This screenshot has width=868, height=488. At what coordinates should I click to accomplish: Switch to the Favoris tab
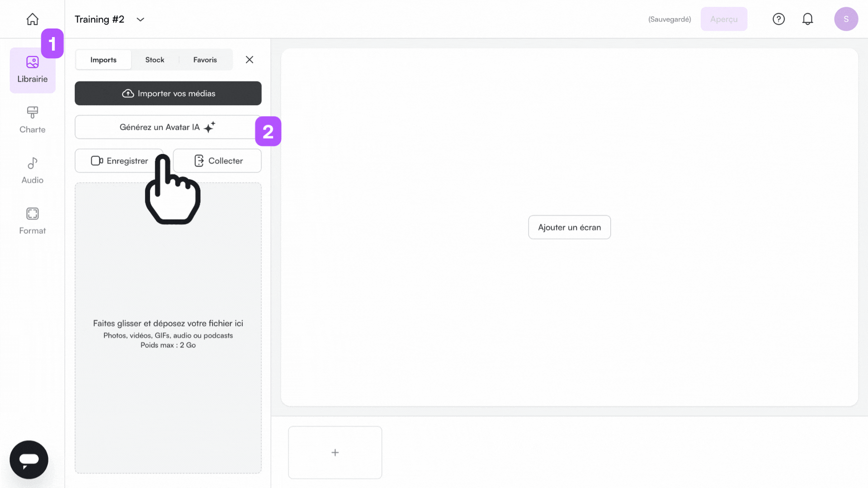click(205, 60)
